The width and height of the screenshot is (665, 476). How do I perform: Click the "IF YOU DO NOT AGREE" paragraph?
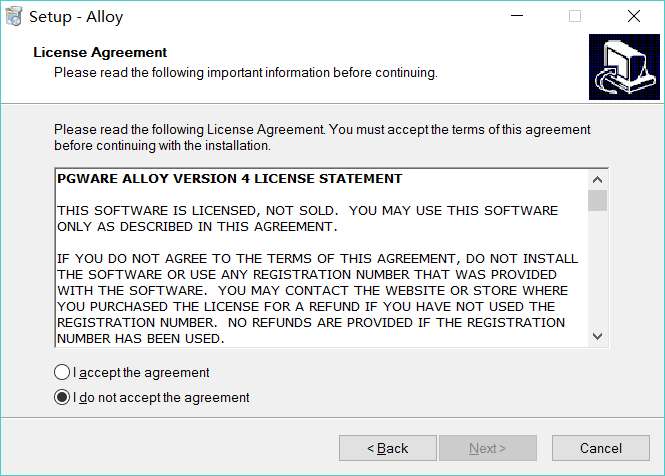317,299
